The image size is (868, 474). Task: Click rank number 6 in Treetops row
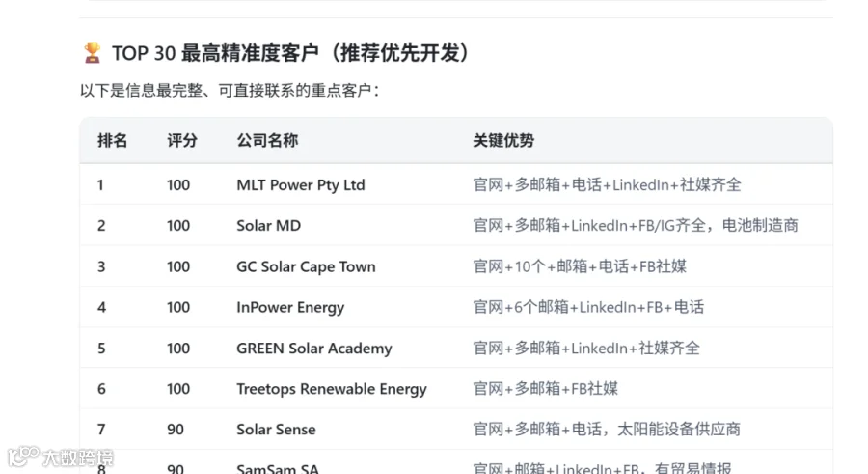[101, 389]
